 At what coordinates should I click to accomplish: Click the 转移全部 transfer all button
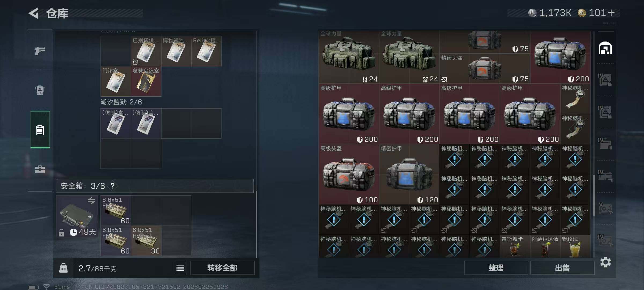[222, 268]
